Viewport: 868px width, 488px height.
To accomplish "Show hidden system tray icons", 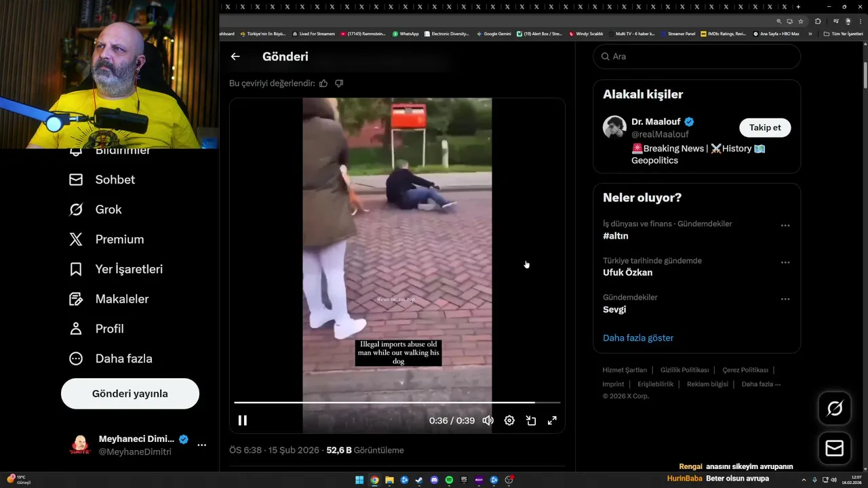I will [805, 480].
